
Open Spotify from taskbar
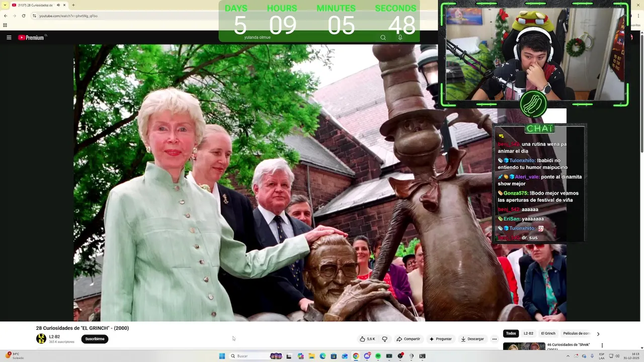[378, 356]
